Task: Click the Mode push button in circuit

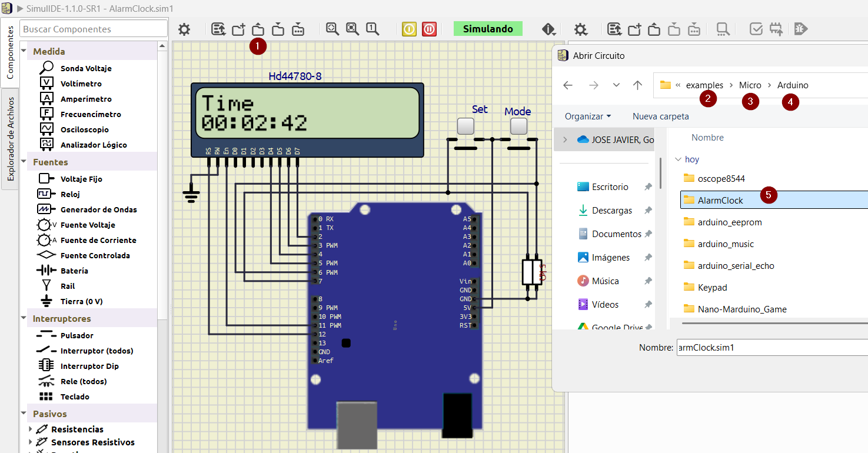Action: tap(518, 126)
